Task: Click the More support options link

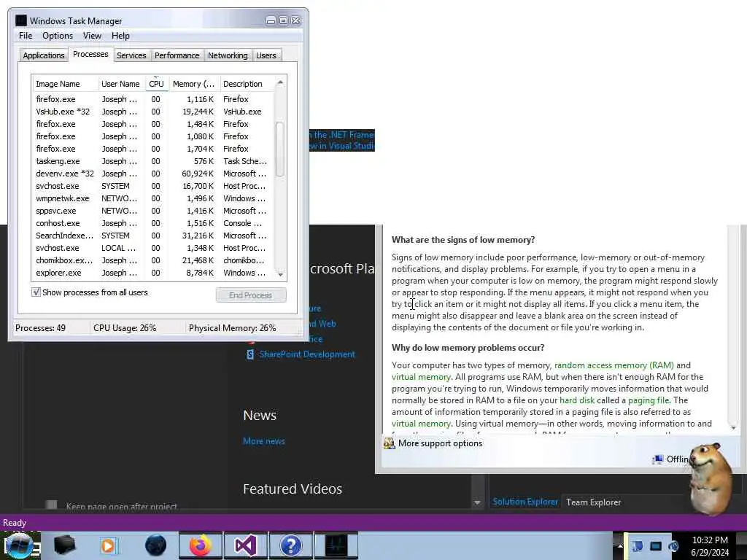Action: point(440,443)
